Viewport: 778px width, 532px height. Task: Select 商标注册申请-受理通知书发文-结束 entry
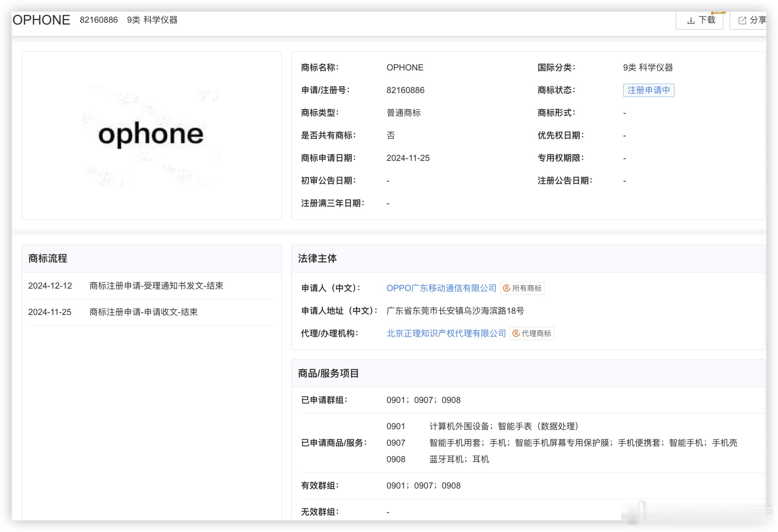156,286
